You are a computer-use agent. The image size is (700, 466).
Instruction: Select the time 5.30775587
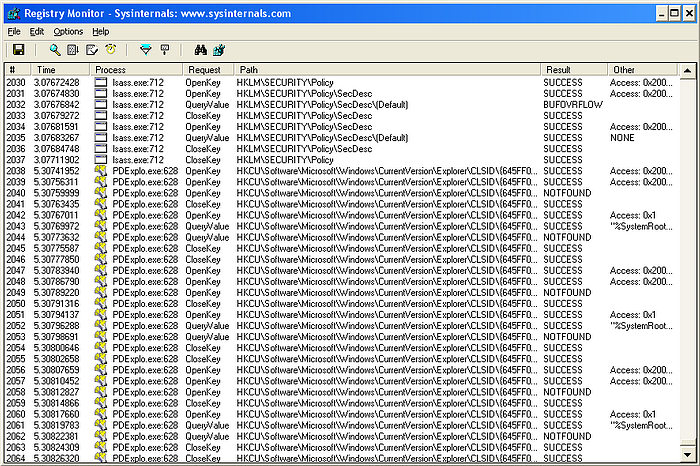click(56, 248)
